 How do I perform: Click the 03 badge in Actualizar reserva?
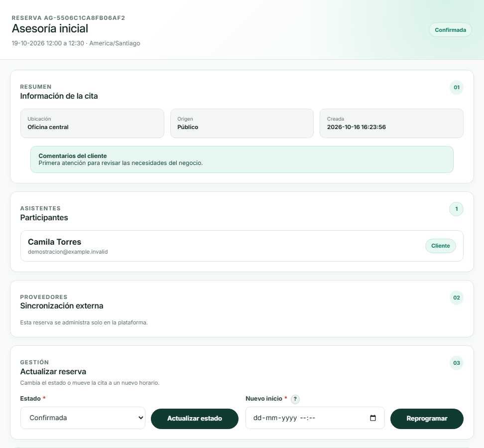click(457, 363)
